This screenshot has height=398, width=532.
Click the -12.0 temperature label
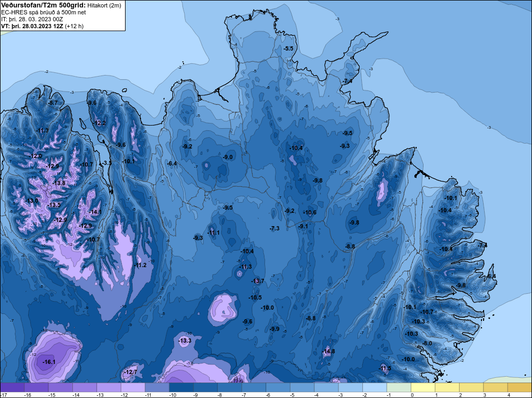click(36, 156)
